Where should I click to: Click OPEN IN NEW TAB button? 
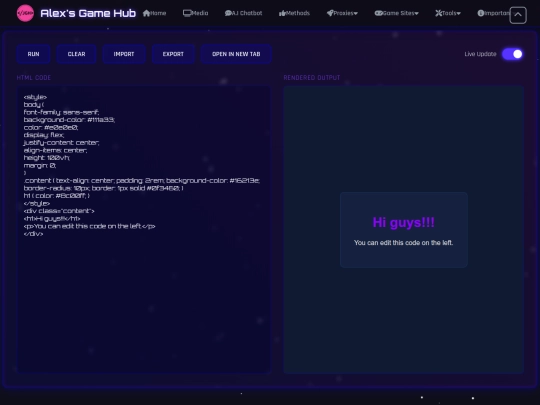coord(236,54)
